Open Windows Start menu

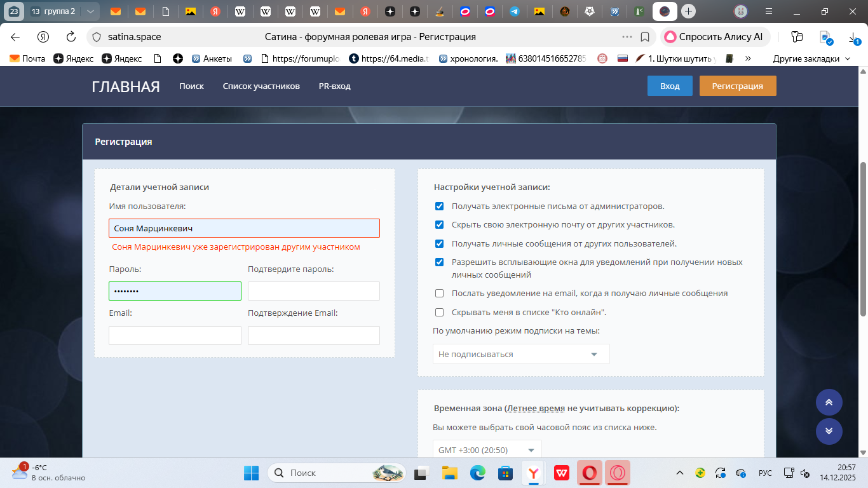pos(252,473)
